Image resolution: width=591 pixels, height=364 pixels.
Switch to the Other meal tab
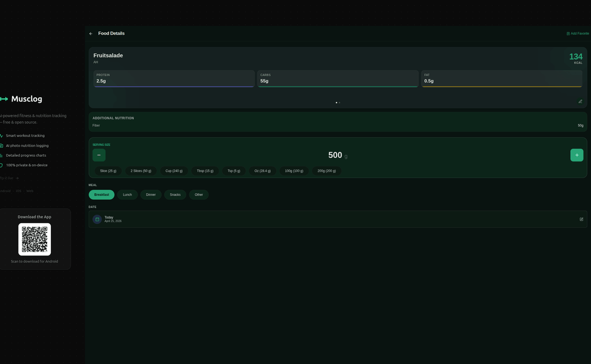click(199, 194)
